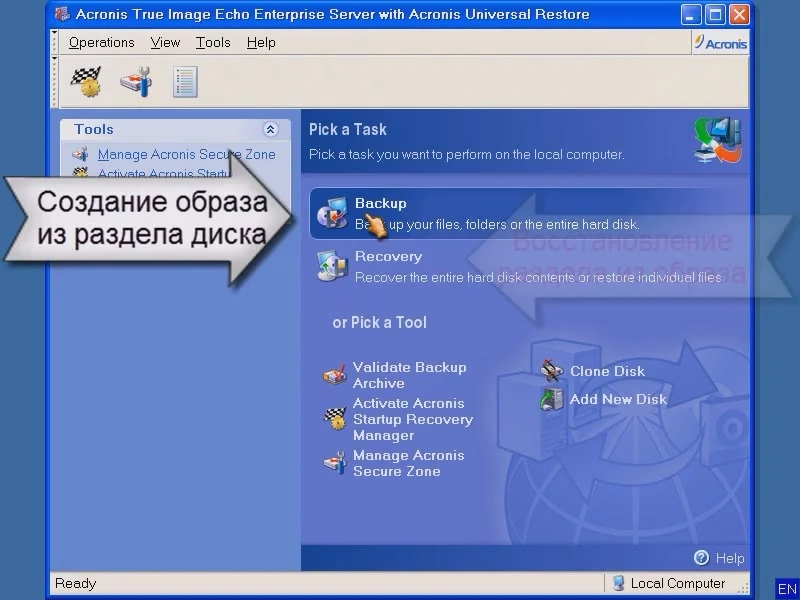Click the Acronis application icon in title bar
Screen dimensions: 800x600
(62, 14)
